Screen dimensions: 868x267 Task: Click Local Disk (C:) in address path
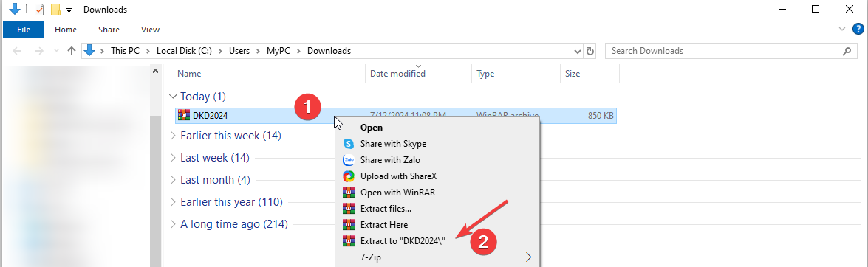[184, 51]
